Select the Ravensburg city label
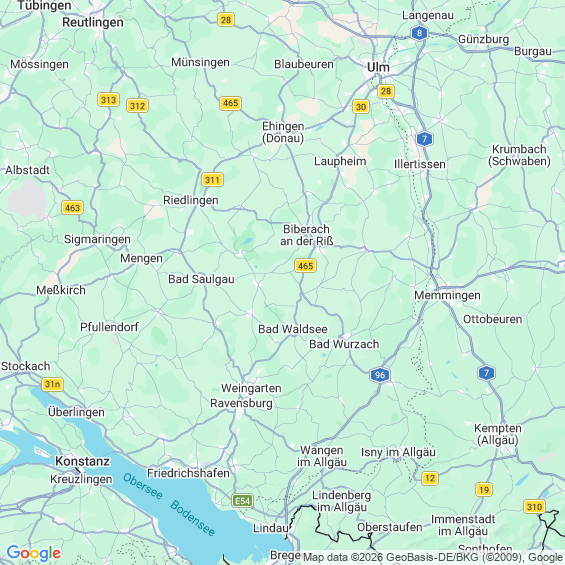565x565 pixels. [241, 403]
